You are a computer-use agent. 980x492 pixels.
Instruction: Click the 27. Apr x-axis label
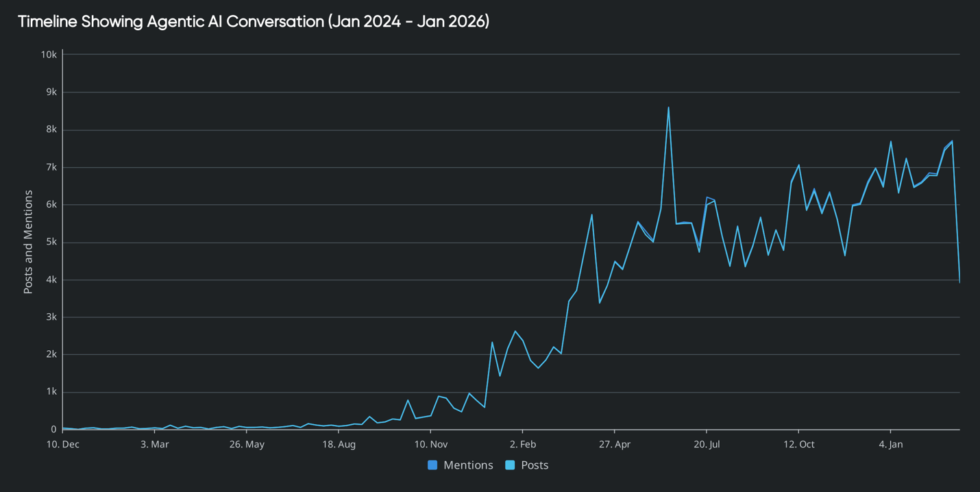(616, 444)
